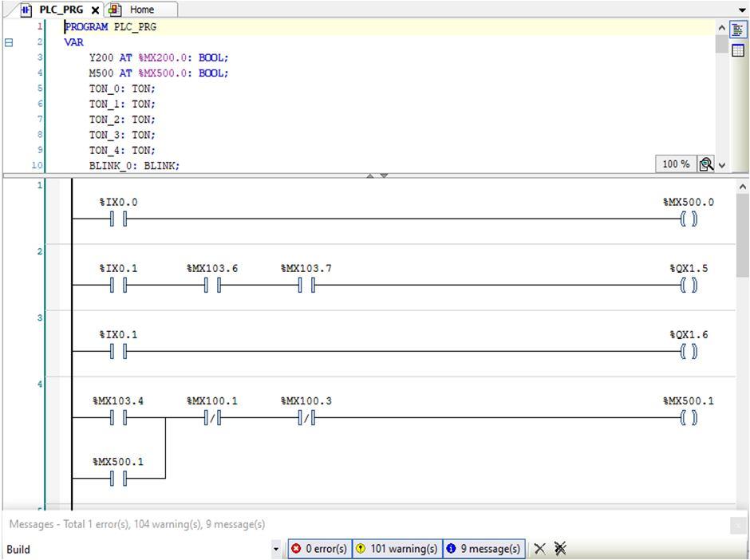Click the 'PROGRAM PLC_PRG' declaration line
The image size is (750, 560).
tap(110, 27)
